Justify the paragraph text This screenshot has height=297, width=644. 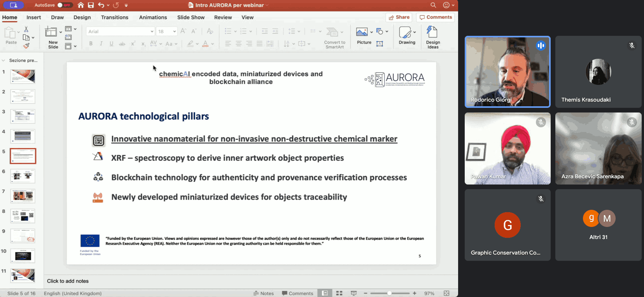point(259,44)
